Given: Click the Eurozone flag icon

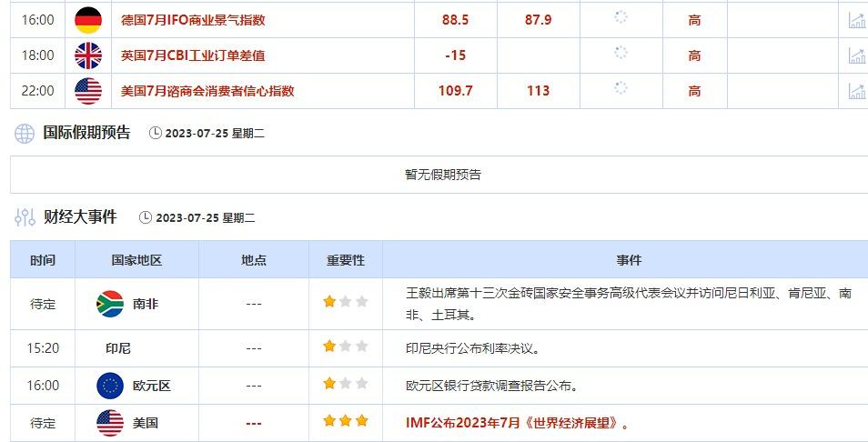Looking at the screenshot, I should pyautogui.click(x=110, y=386).
